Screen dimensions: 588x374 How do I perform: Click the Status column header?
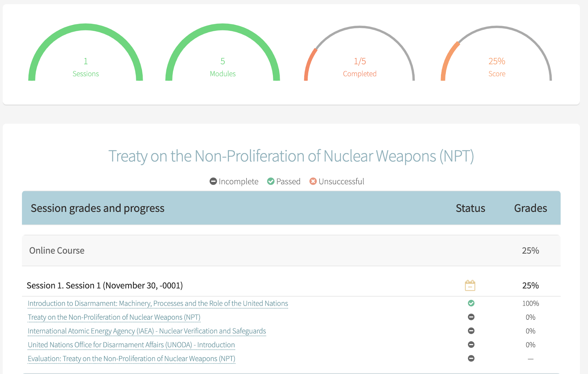click(470, 208)
